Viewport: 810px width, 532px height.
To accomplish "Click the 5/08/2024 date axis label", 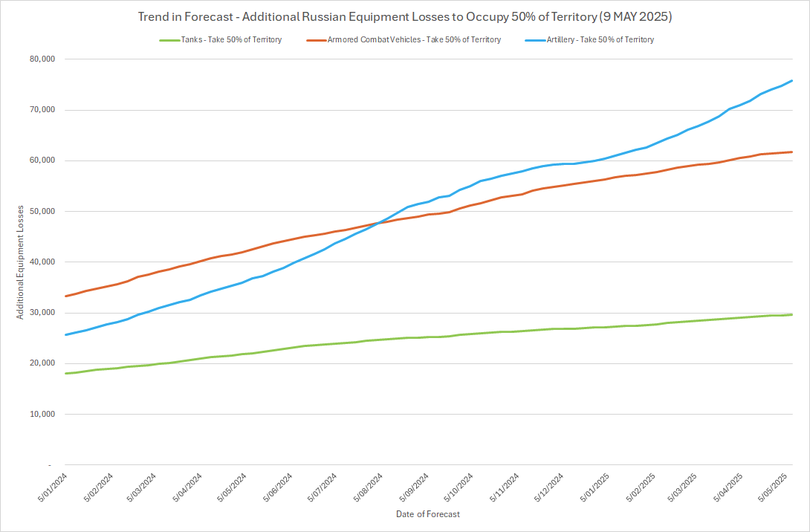I will point(369,487).
